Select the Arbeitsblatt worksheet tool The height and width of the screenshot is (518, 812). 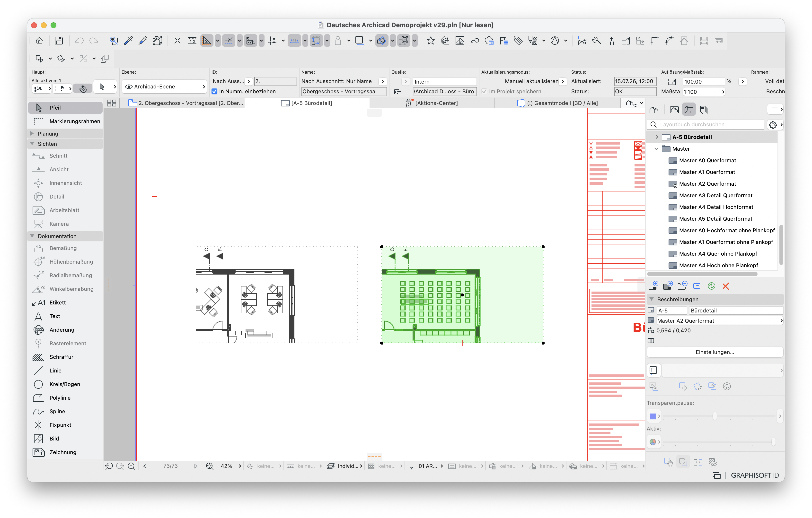point(65,210)
